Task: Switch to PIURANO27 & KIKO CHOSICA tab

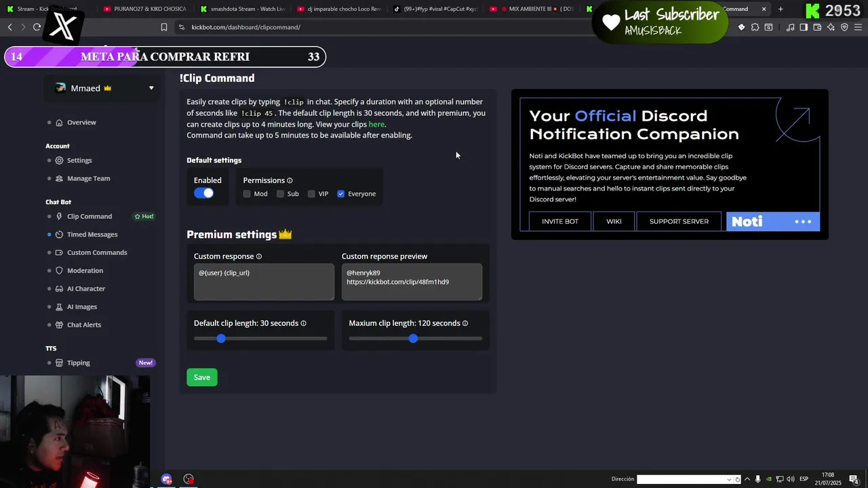Action: (145, 9)
